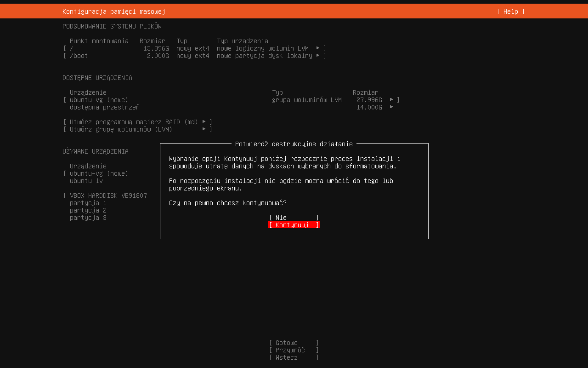Click DOSTĘPNE URZĄDZENIA heading
Image resolution: width=588 pixels, height=368 pixels.
(97, 78)
